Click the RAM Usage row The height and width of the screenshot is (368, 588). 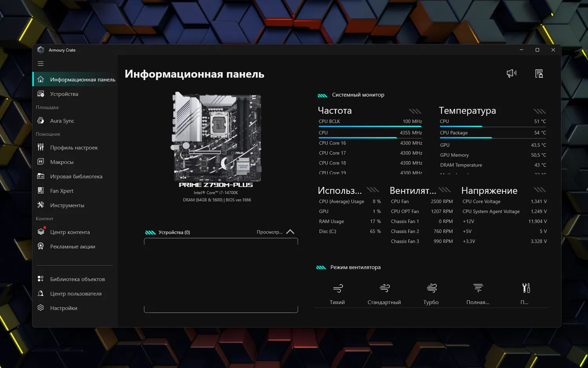(350, 222)
